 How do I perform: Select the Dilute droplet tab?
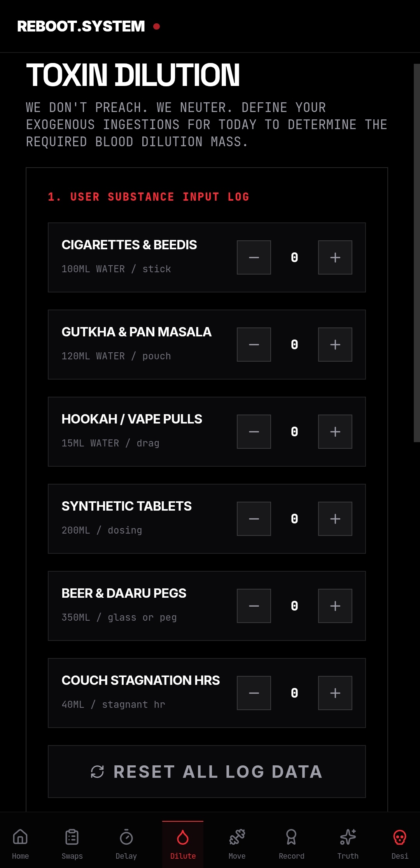[183, 844]
